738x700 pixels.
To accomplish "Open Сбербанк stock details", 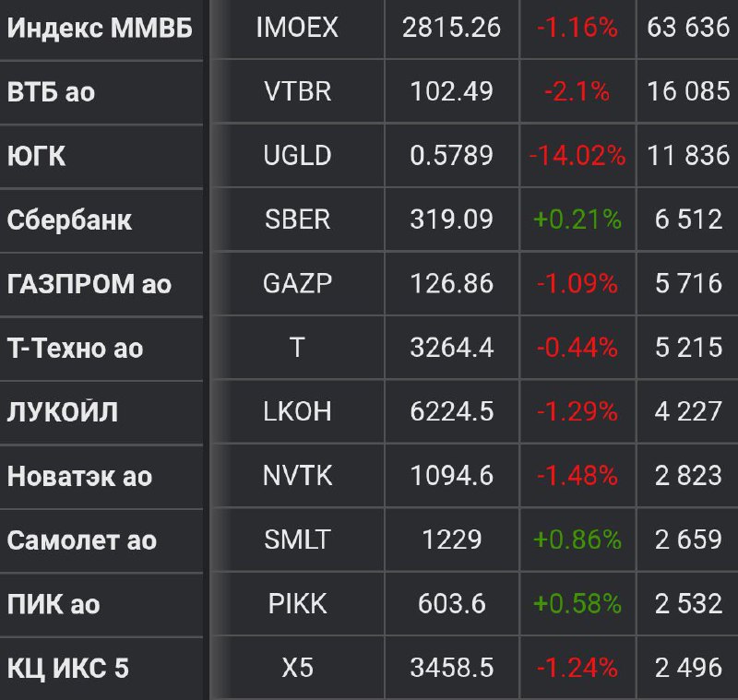I will click(69, 220).
